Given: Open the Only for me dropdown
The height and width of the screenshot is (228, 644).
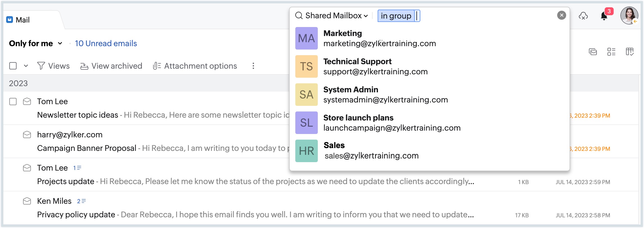Looking at the screenshot, I should pyautogui.click(x=35, y=43).
